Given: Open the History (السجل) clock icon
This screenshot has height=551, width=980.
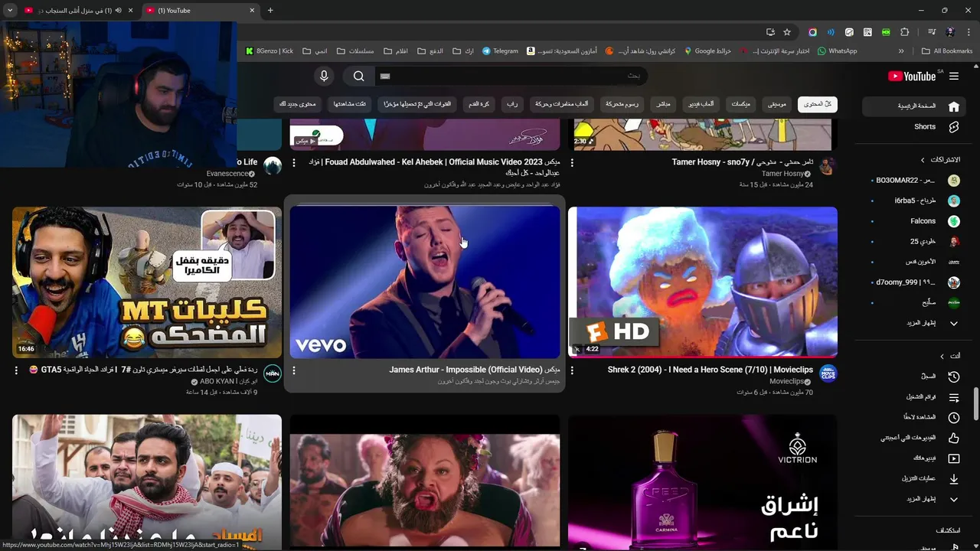Looking at the screenshot, I should pyautogui.click(x=954, y=377).
